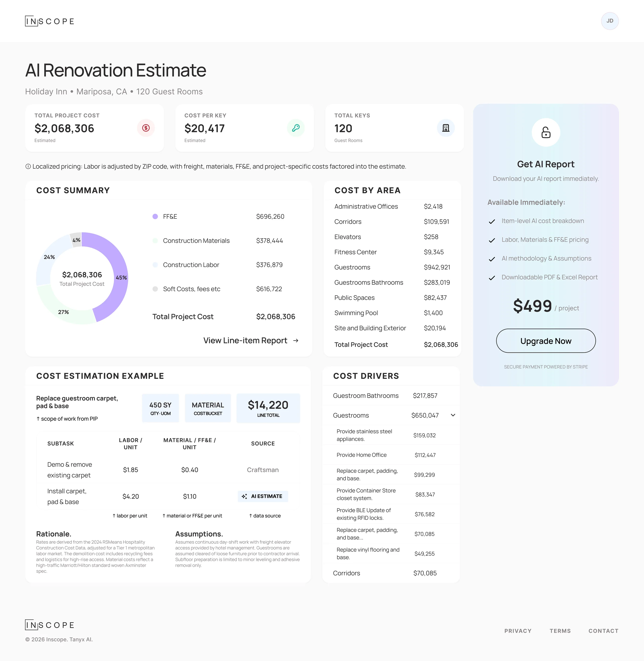
Task: Click Replace vinyl flooring and base item
Action: click(391, 554)
